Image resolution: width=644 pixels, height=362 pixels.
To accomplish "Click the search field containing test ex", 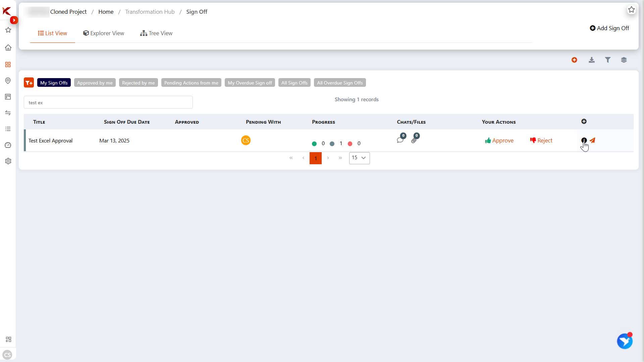I will (108, 103).
